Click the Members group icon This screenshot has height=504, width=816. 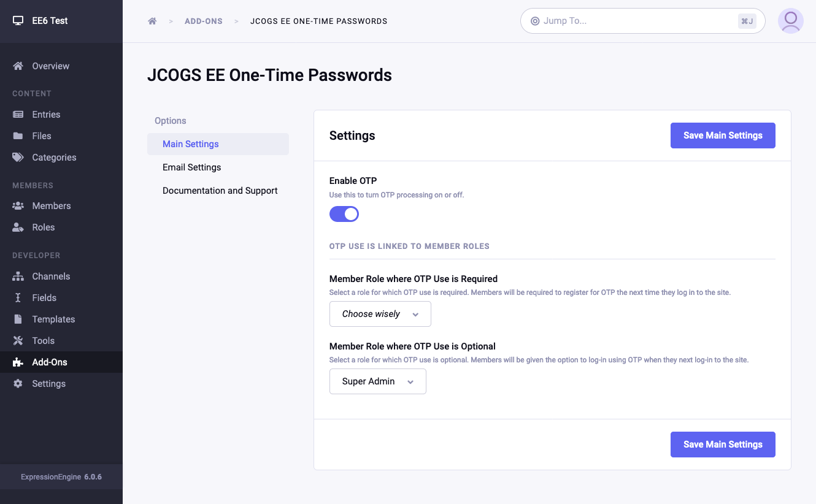tap(18, 206)
